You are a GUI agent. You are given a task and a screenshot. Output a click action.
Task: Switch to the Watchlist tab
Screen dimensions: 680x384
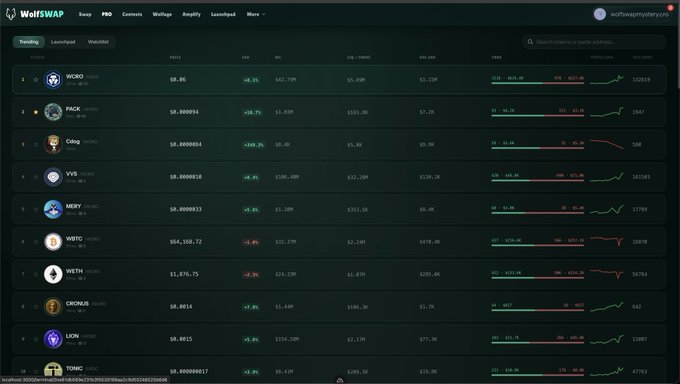click(98, 42)
